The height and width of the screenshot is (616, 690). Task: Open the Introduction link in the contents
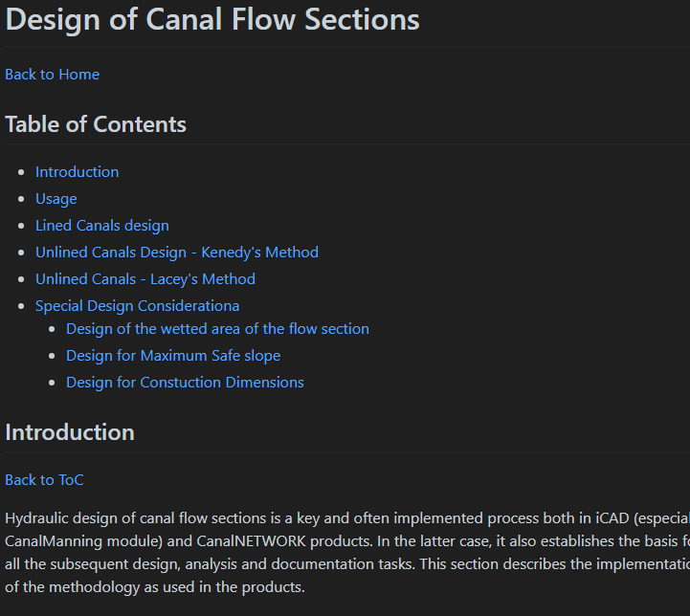(x=77, y=172)
